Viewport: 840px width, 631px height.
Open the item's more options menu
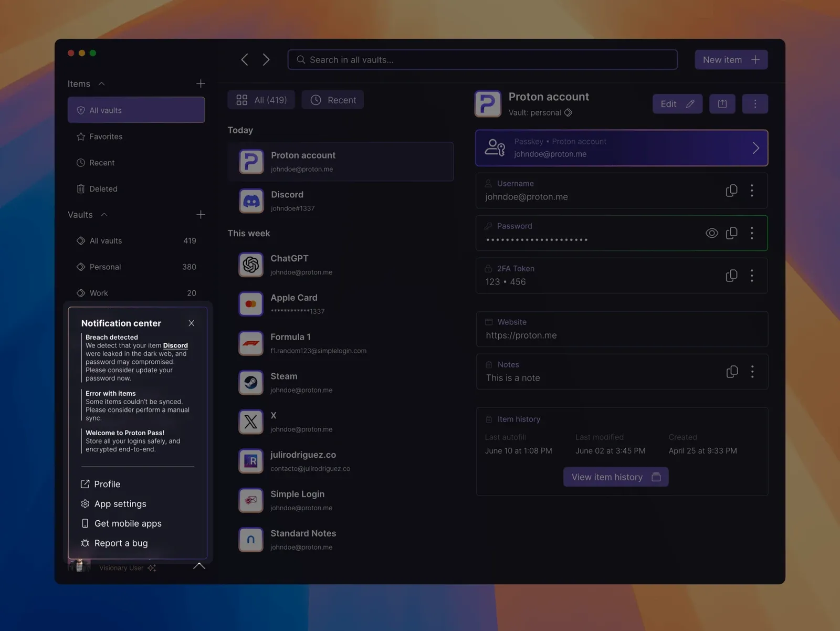(755, 104)
